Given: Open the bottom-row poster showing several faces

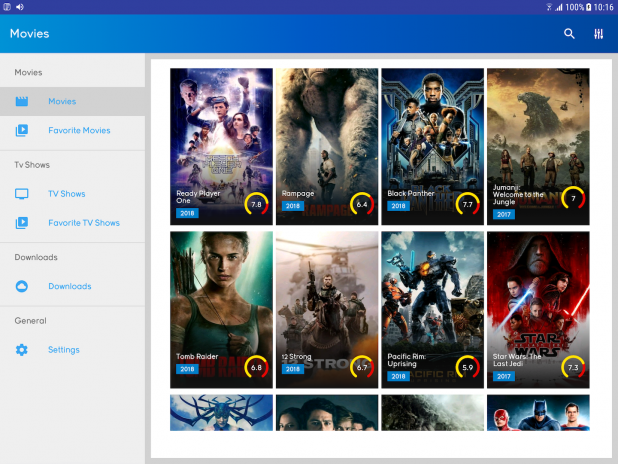Looking at the screenshot, I should point(327,412).
